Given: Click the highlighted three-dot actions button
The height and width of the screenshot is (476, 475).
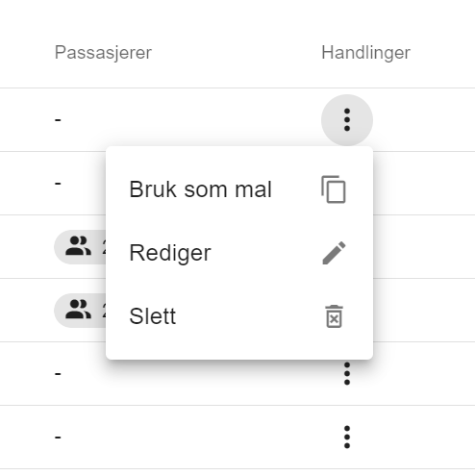Looking at the screenshot, I should [347, 120].
